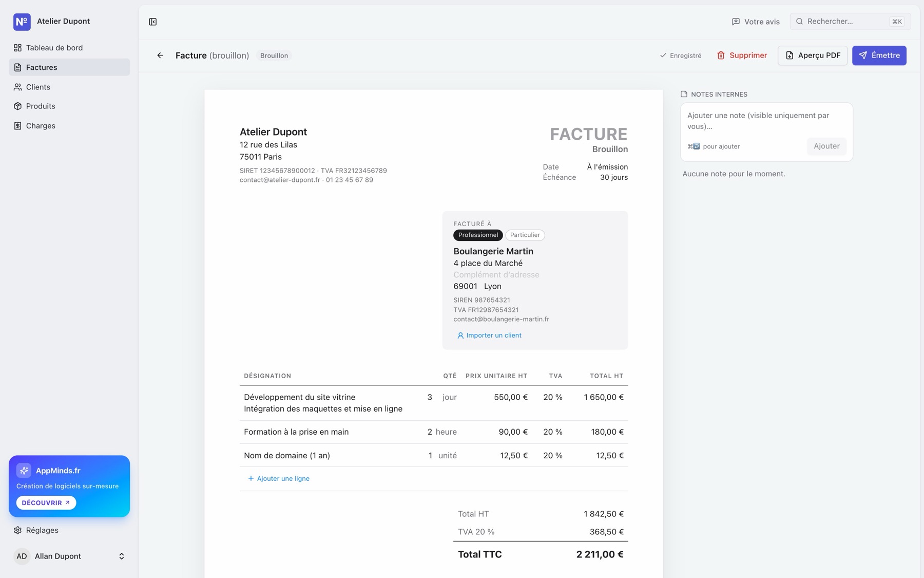Click the Émettre button
The height and width of the screenshot is (578, 924).
pos(879,55)
